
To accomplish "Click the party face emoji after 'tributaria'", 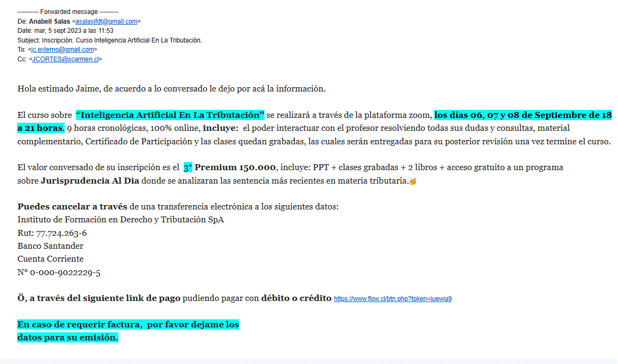I will (x=413, y=181).
